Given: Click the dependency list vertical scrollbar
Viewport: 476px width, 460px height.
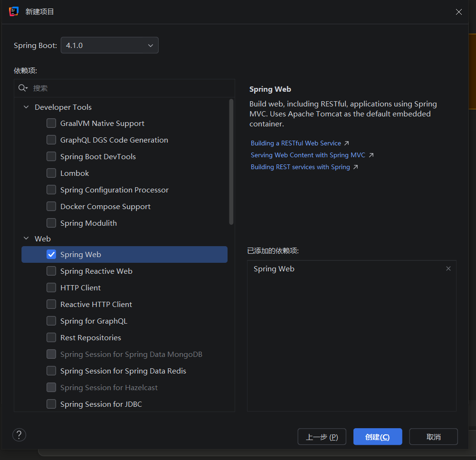Looking at the screenshot, I should 231,162.
